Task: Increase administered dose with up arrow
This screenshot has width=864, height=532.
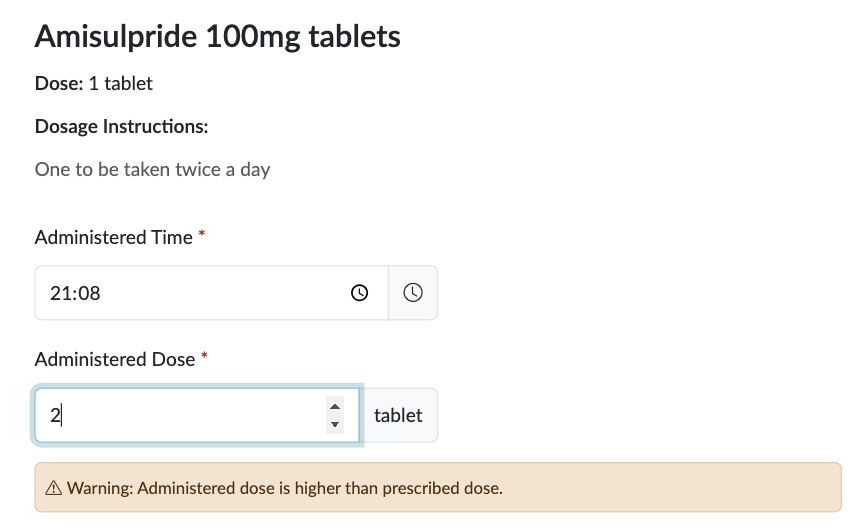Action: (335, 405)
